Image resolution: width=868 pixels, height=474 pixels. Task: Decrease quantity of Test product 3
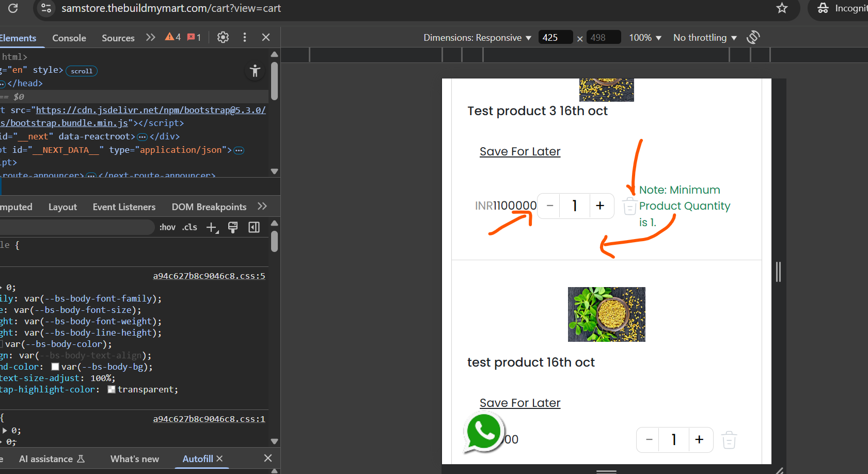tap(550, 206)
